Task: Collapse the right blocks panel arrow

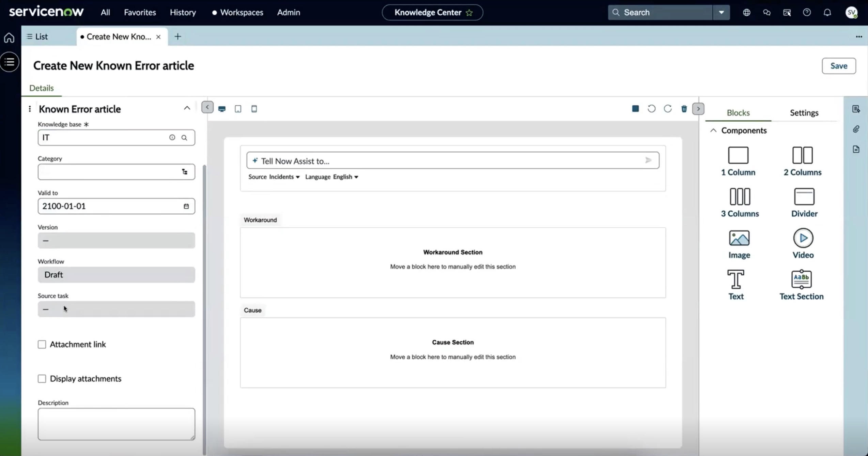Action: (698, 109)
